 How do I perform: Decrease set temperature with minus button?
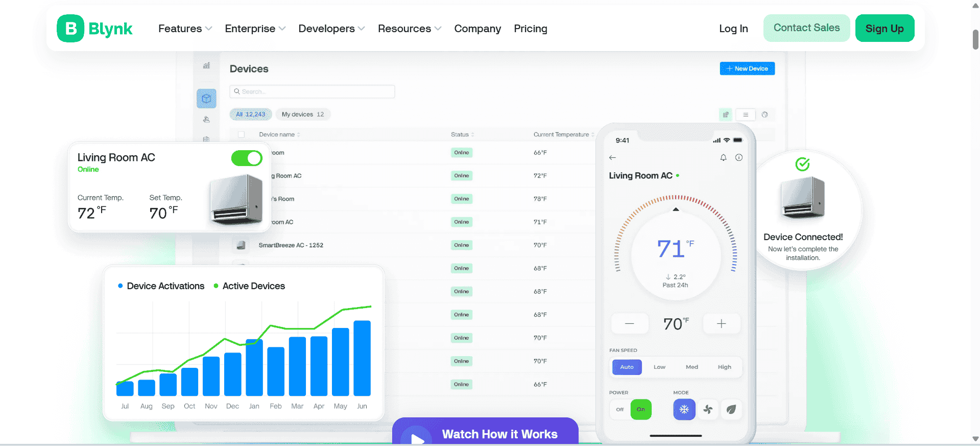630,323
